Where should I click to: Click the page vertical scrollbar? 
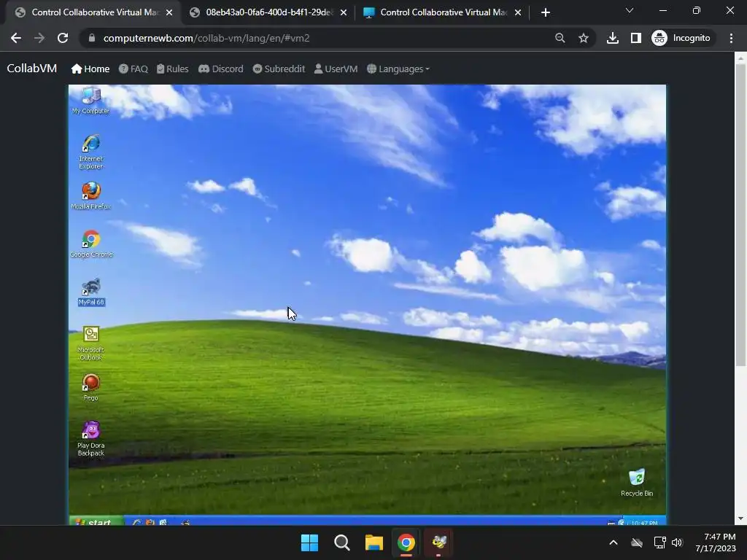[x=740, y=215]
